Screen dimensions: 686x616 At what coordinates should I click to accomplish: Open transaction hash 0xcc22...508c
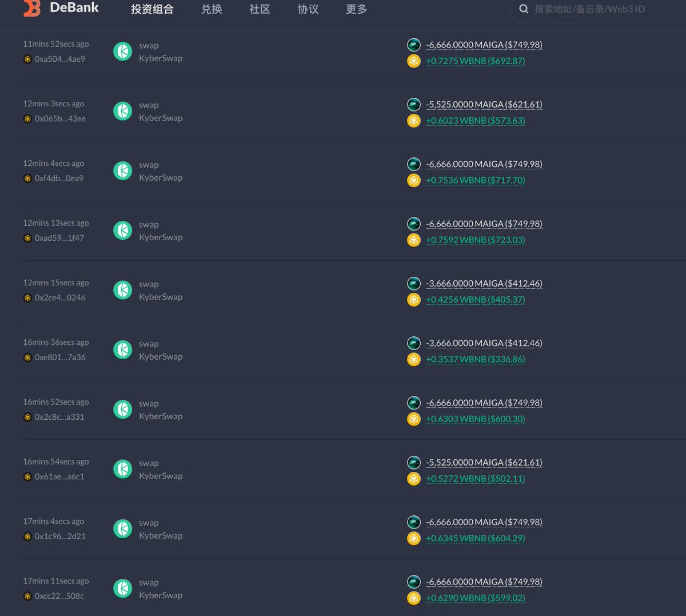59,596
